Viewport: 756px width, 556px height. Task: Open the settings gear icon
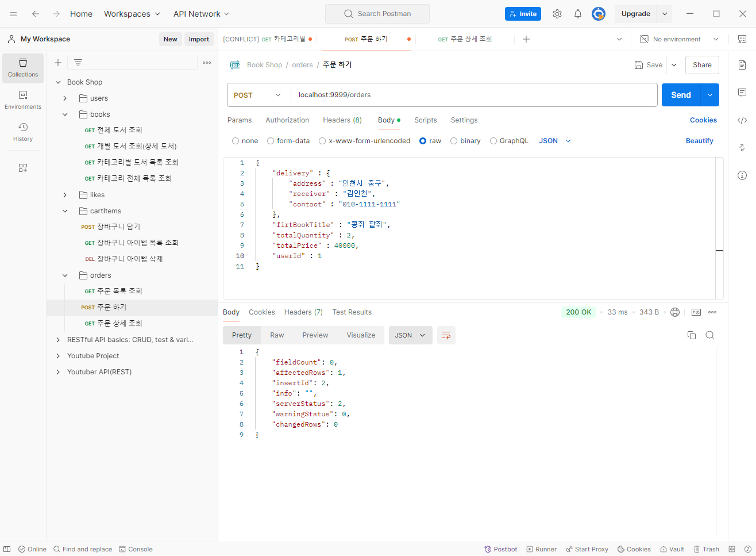(557, 14)
